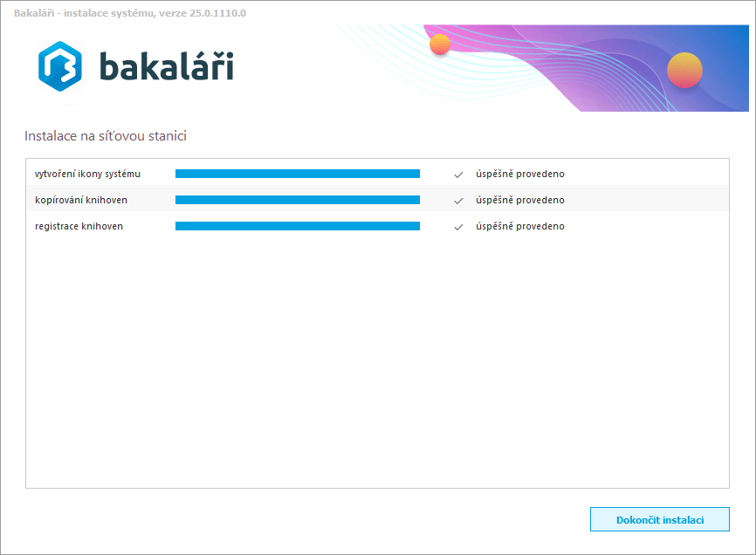Select the vytvoření ikony systému step label
Viewport: 756px width, 555px height.
pyautogui.click(x=87, y=174)
